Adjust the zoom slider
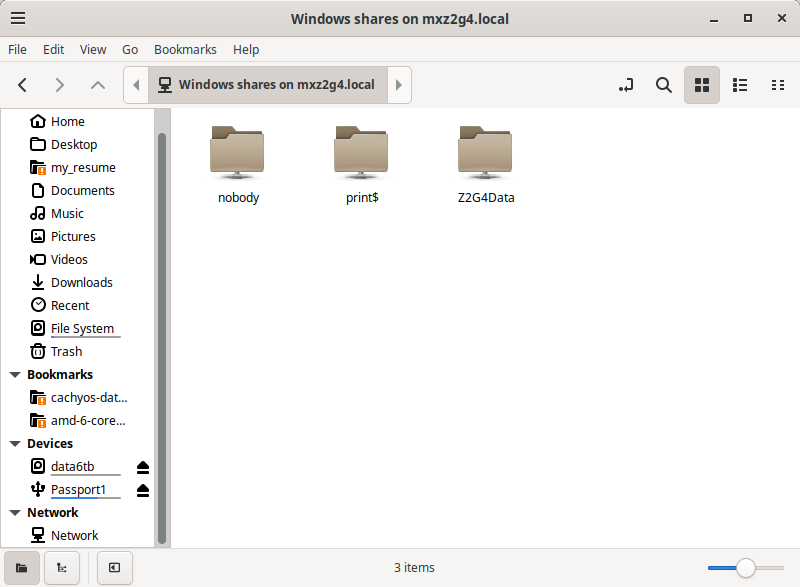Screen dimensions: 800x587 click(x=748, y=567)
